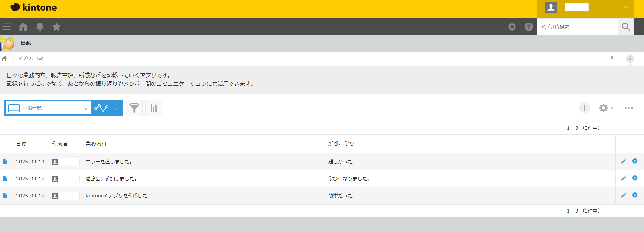This screenshot has width=644, height=231.
Task: Click the 日報 app title
Action: click(x=26, y=43)
